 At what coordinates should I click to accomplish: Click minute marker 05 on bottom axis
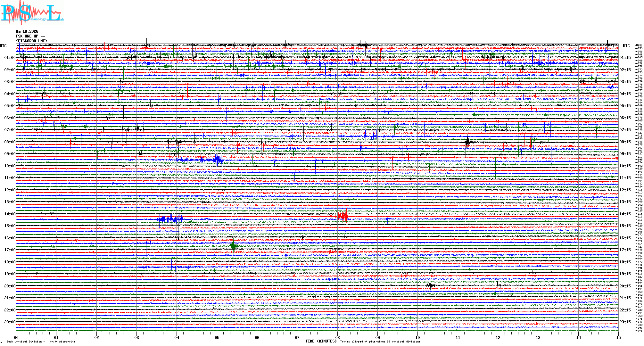point(217,337)
